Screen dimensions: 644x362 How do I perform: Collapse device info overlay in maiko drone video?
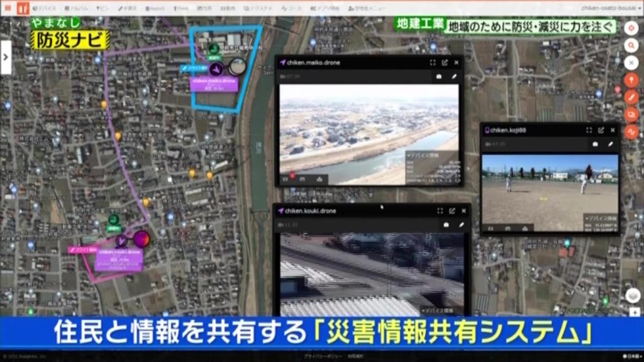[x=409, y=153]
